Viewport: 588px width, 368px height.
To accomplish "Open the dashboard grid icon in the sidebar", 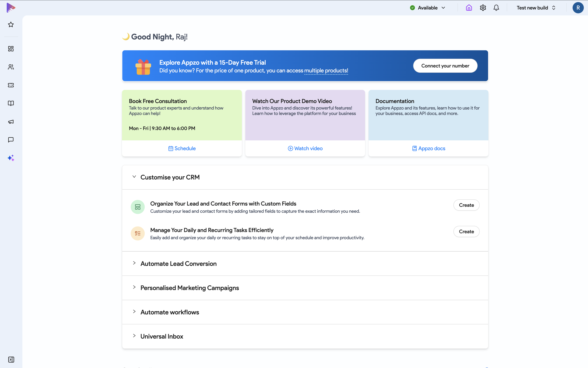I will tap(11, 49).
